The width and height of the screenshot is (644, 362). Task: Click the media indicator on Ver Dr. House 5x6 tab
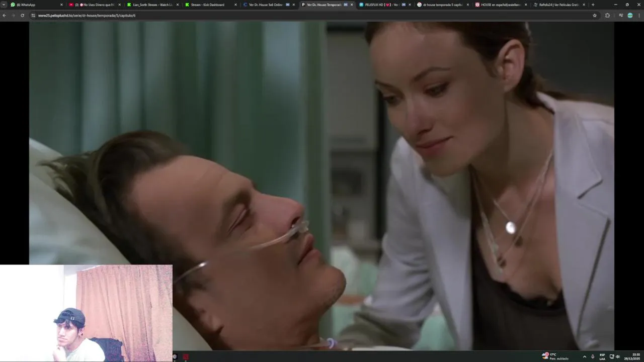(x=288, y=5)
